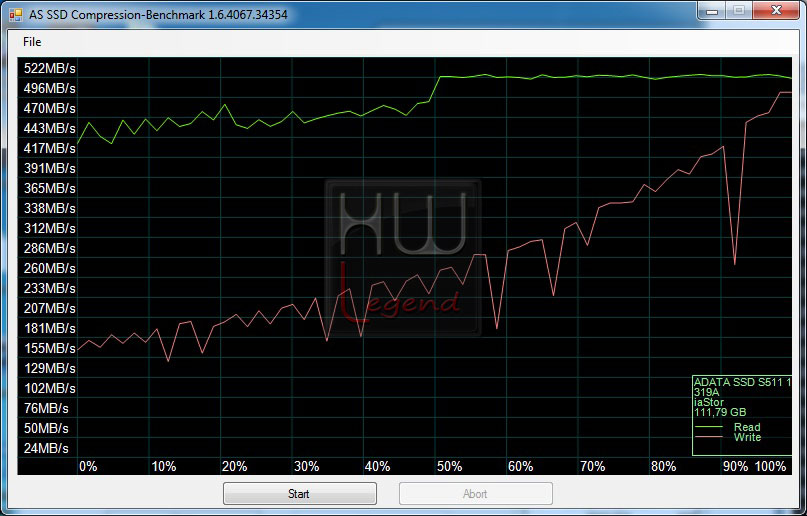Click the 181MB/s axis label

coord(49,328)
